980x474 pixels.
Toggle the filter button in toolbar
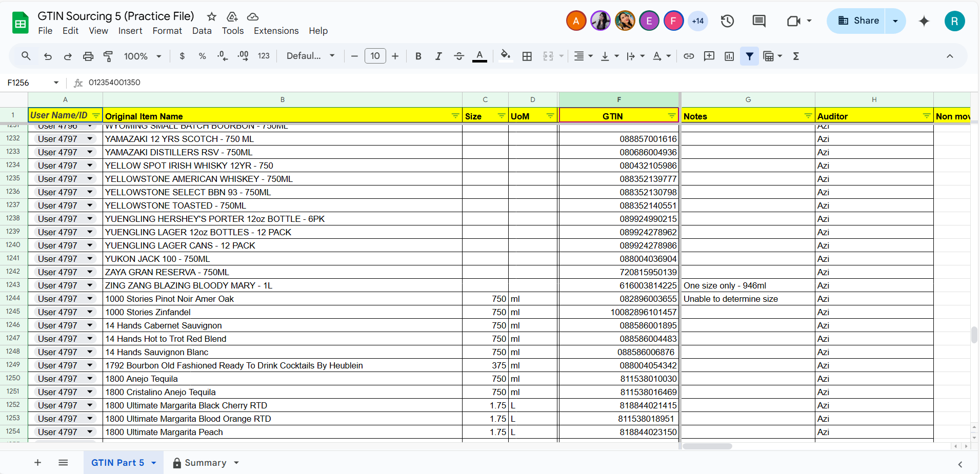tap(750, 56)
